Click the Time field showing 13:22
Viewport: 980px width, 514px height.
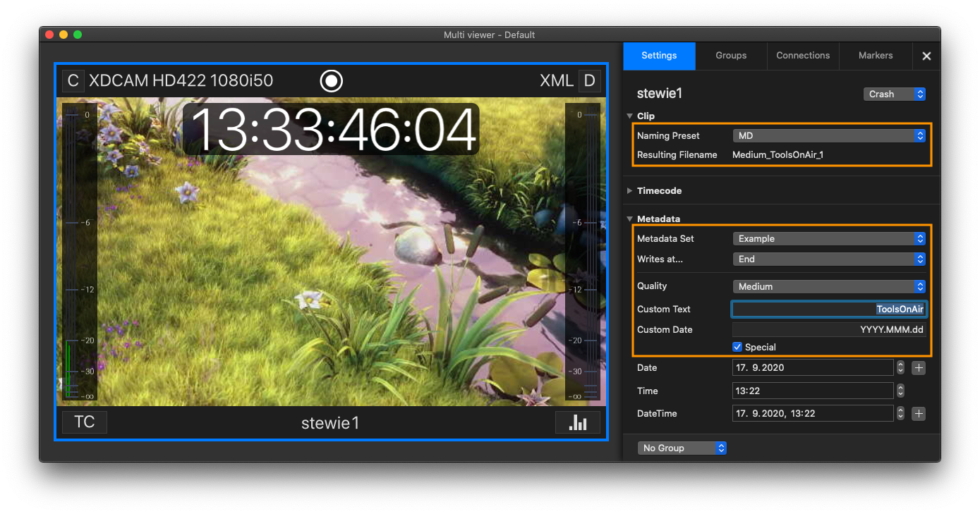point(813,391)
